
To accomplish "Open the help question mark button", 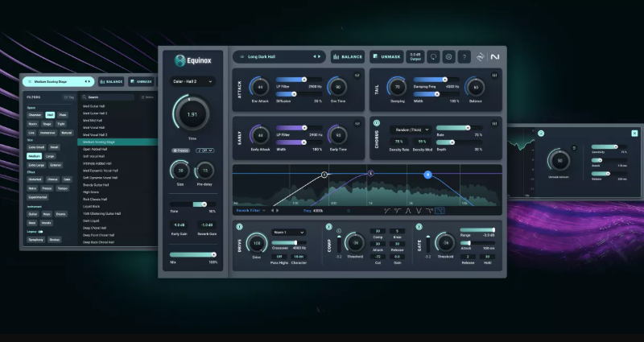I will (464, 56).
